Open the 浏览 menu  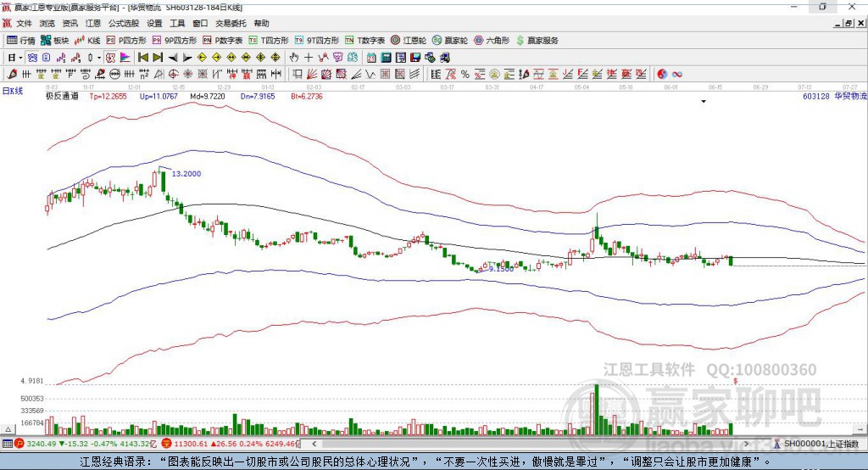click(x=47, y=23)
